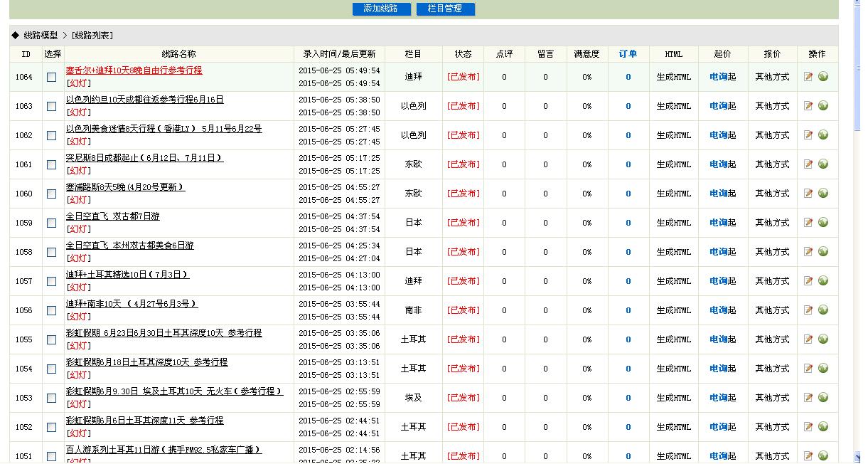868x464 pixels.
Task: Open route 塞舌尔+迪拜10天8晚自由行参考行程
Action: (x=134, y=70)
